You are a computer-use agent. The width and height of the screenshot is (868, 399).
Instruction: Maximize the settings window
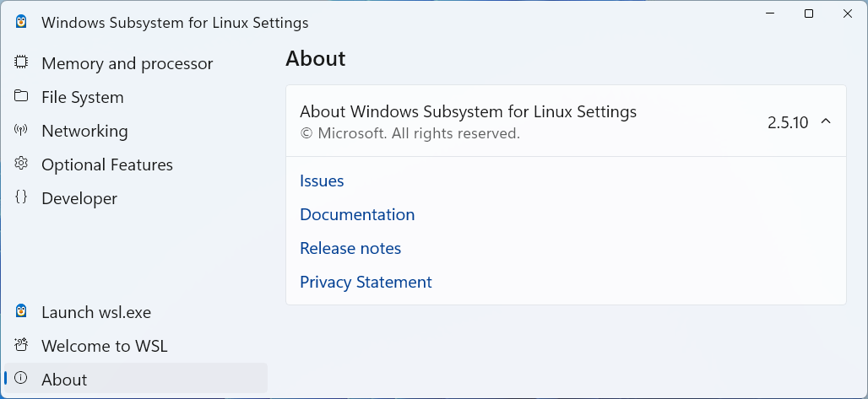click(809, 13)
